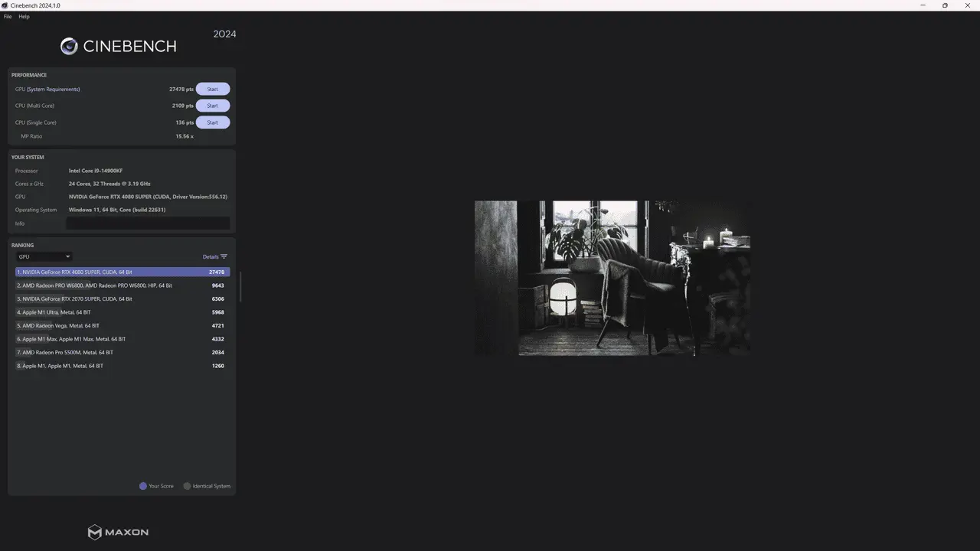The height and width of the screenshot is (551, 980).
Task: Open the GPU ranking dropdown
Action: coord(44,257)
